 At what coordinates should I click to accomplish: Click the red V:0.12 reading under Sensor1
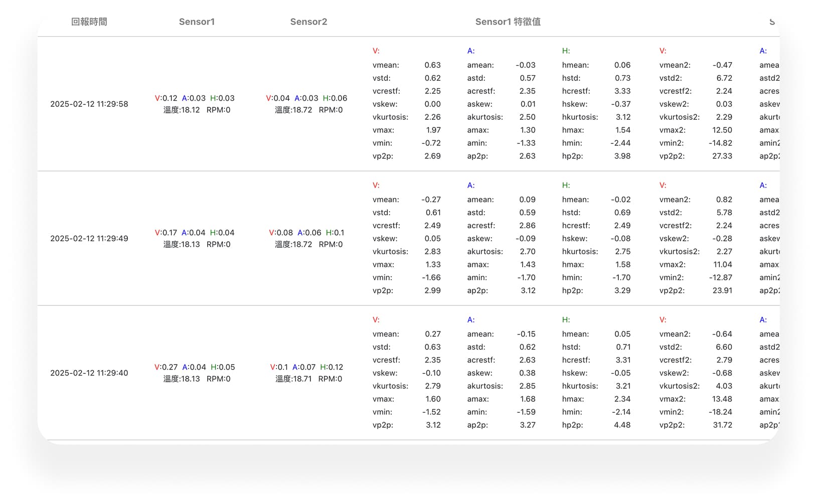[166, 98]
